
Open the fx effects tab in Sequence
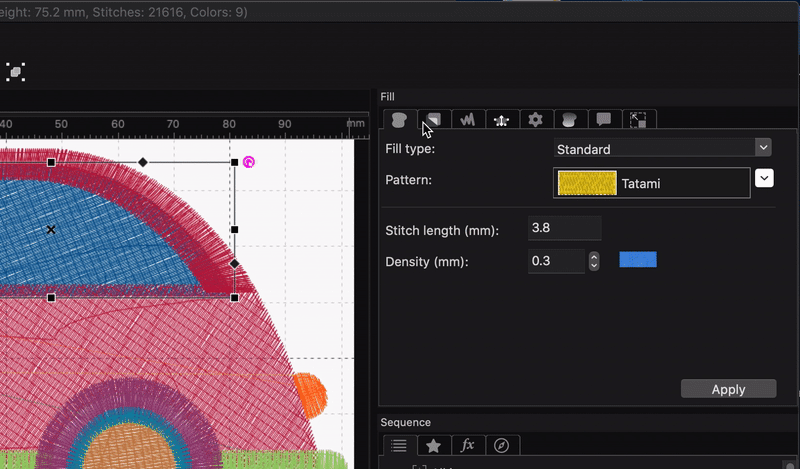tap(467, 446)
